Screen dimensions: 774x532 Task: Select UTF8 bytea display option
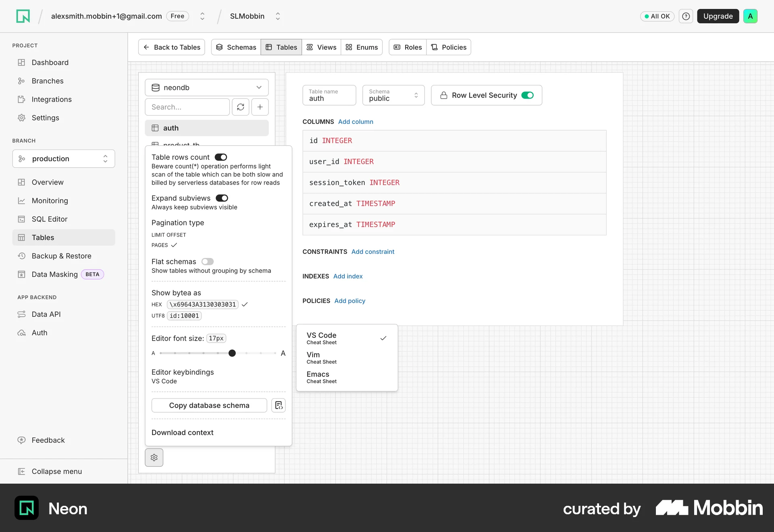point(176,316)
